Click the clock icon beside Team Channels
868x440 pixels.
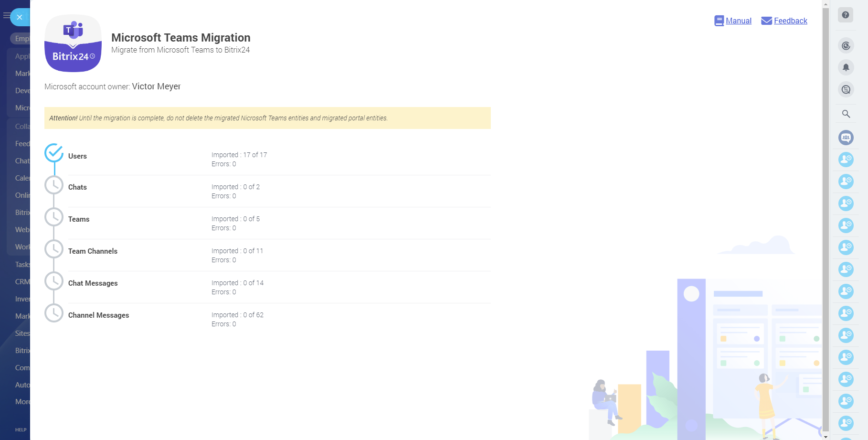(x=54, y=249)
